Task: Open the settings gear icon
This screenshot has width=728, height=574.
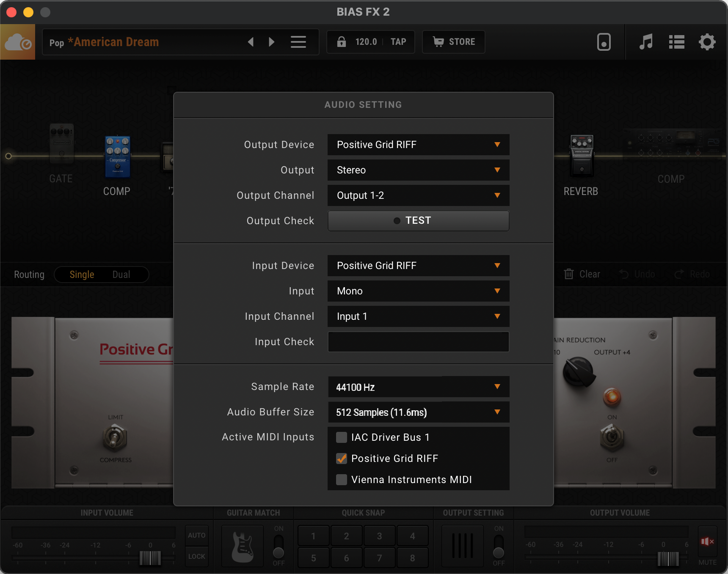Action: pyautogui.click(x=707, y=42)
